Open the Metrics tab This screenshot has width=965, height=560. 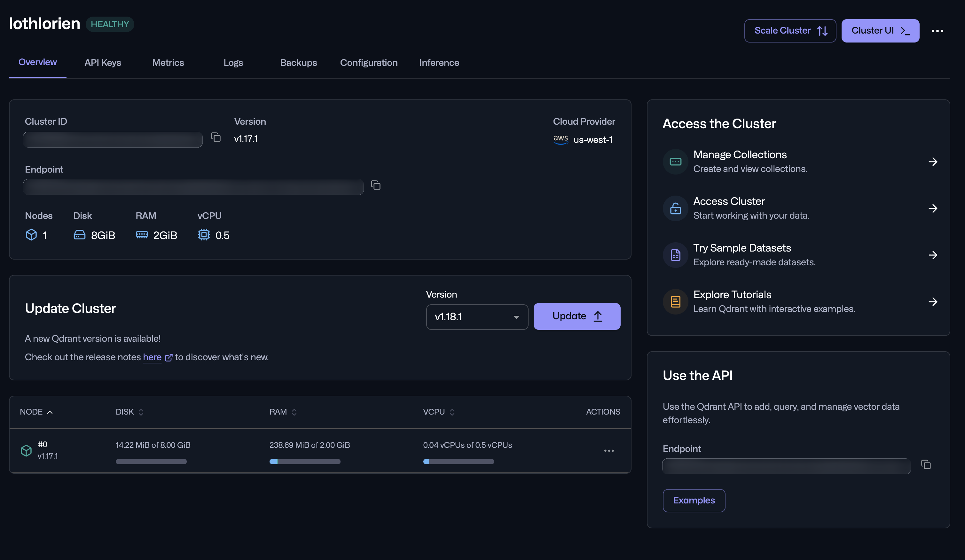168,63
